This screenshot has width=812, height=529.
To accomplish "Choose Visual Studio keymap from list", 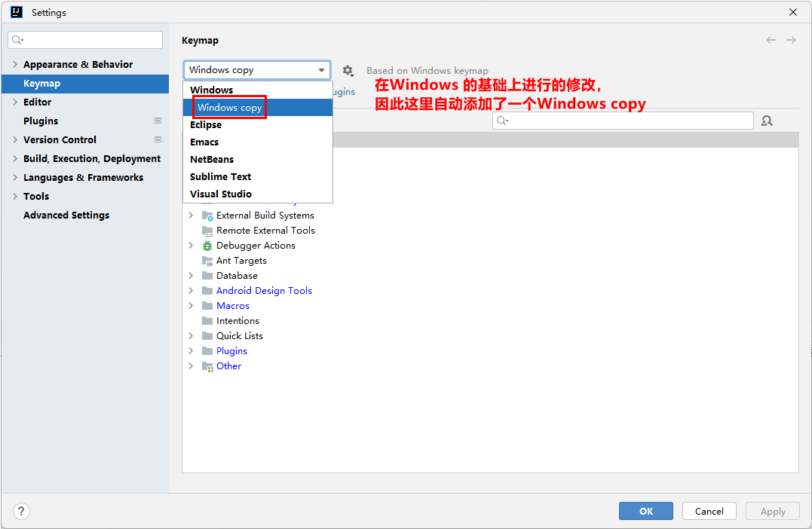I will click(257, 194).
